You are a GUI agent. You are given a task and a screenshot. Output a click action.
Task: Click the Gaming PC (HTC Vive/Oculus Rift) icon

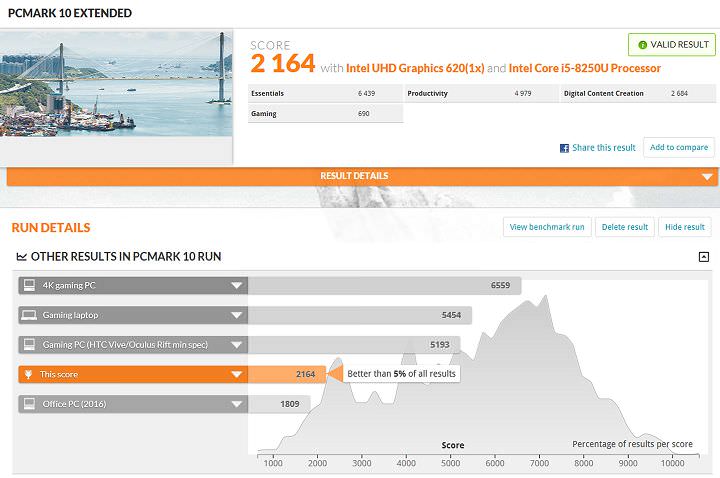click(28, 345)
